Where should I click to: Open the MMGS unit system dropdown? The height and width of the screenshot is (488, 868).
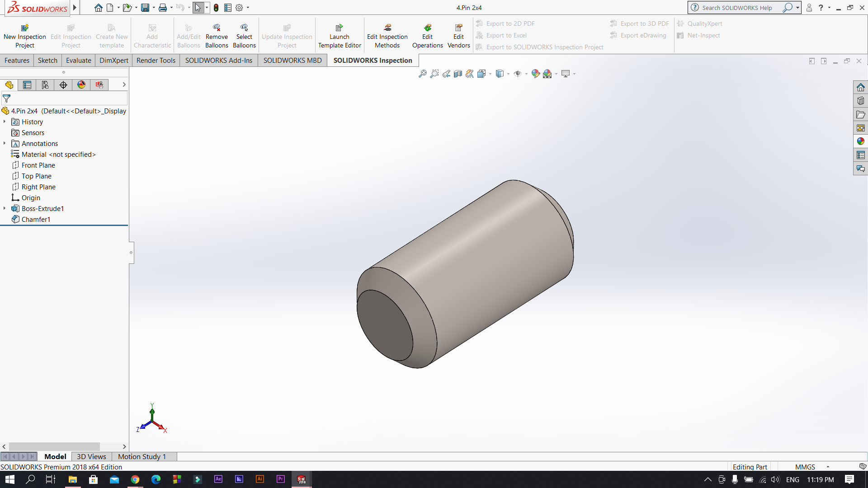(x=828, y=467)
